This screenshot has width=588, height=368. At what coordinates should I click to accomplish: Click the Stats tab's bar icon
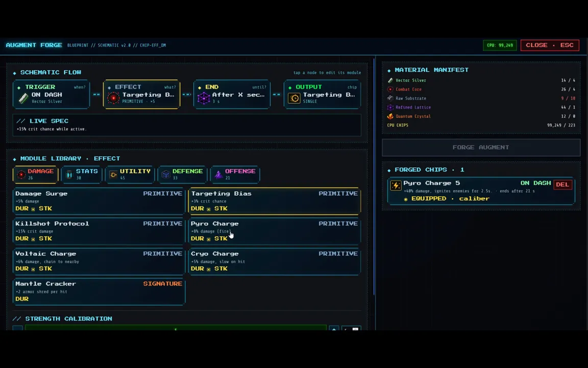69,174
